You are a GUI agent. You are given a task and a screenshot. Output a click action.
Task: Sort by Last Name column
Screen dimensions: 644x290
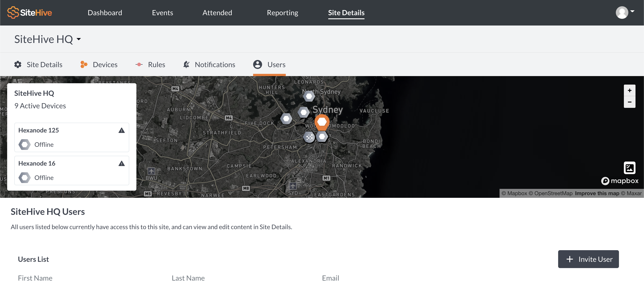[x=188, y=278]
